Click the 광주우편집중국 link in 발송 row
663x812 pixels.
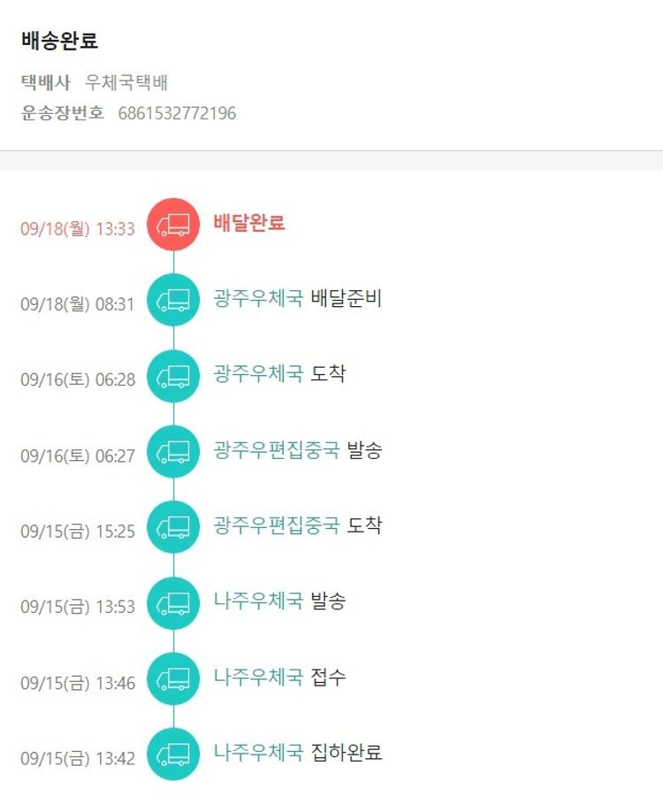(276, 450)
